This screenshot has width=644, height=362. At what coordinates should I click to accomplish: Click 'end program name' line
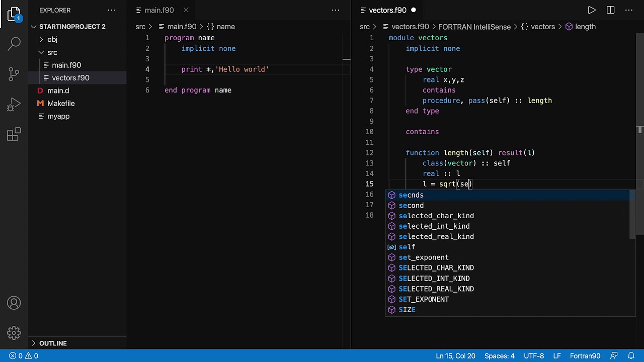pyautogui.click(x=198, y=90)
